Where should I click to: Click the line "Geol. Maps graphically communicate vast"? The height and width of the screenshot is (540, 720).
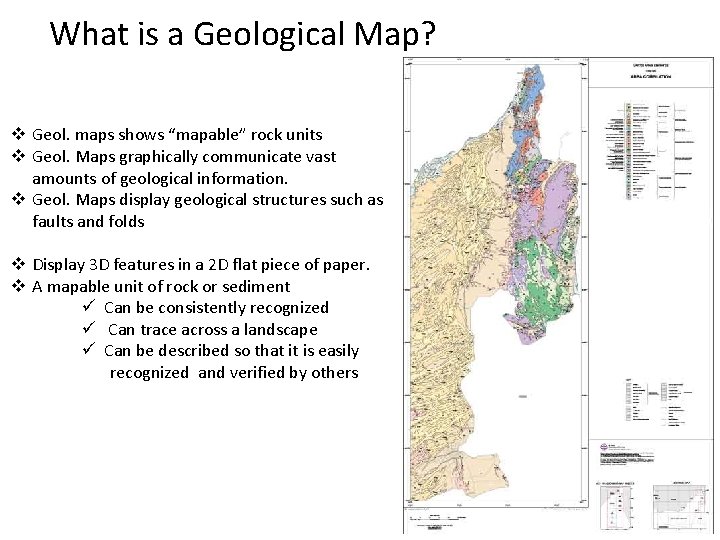tap(184, 157)
